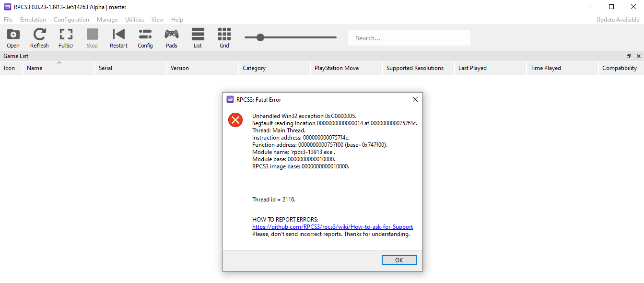Click the "Unhandled Win32 exception 0xC0000005." text
The image size is (644, 283).
[304, 116]
